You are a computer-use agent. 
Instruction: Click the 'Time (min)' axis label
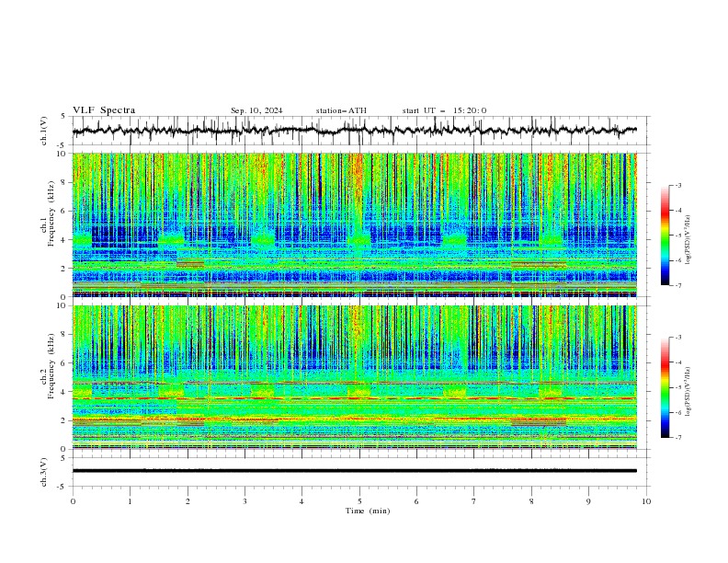tap(368, 511)
